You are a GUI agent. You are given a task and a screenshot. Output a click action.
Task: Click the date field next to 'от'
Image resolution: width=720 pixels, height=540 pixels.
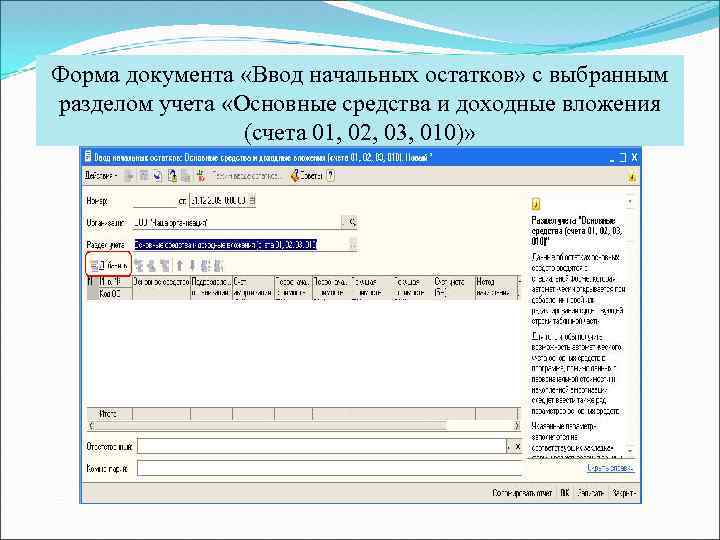219,201
